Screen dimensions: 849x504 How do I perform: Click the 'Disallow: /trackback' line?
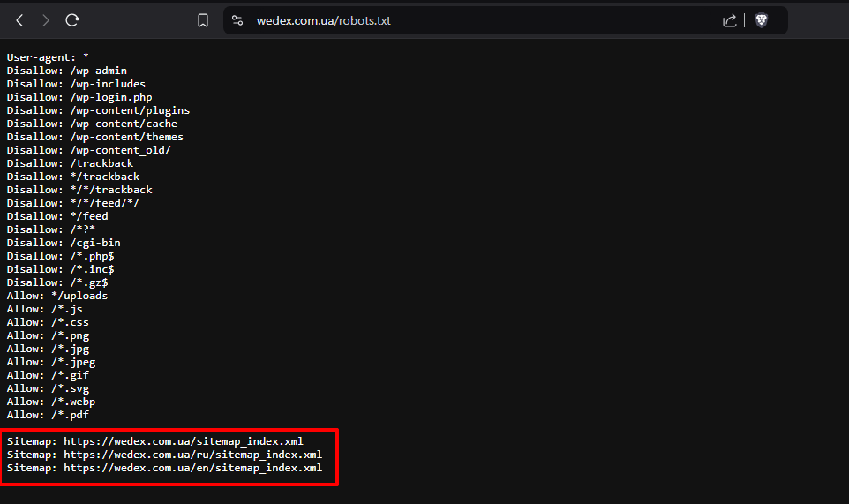point(70,163)
